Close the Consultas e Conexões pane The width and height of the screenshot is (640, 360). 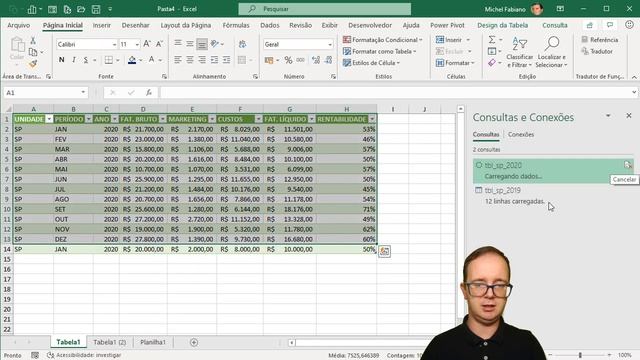coord(629,116)
